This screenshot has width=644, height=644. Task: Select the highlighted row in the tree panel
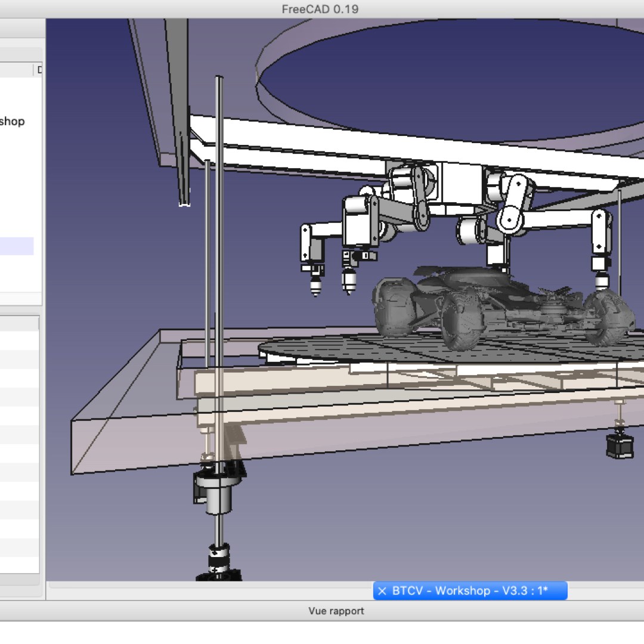(17, 246)
